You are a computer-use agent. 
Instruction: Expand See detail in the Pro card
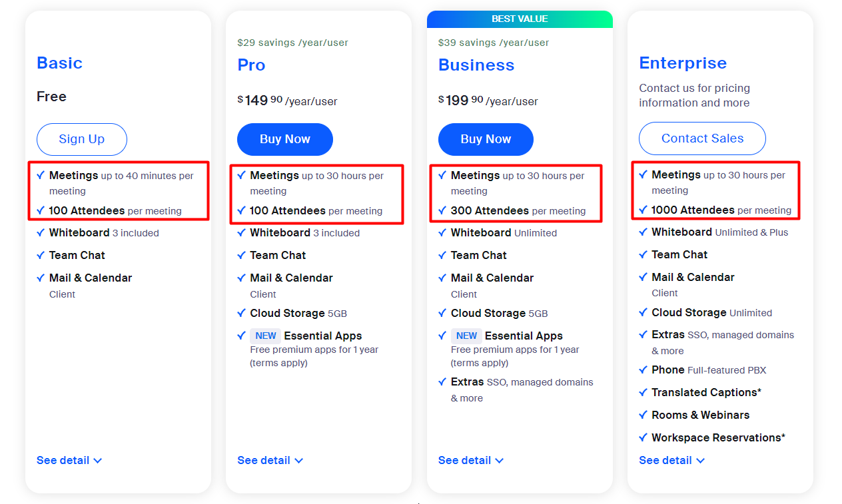tap(270, 460)
